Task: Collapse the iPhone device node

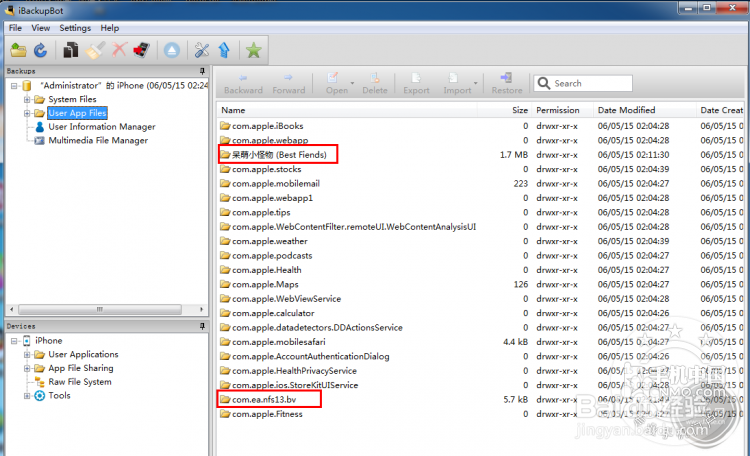Action: coord(14,341)
